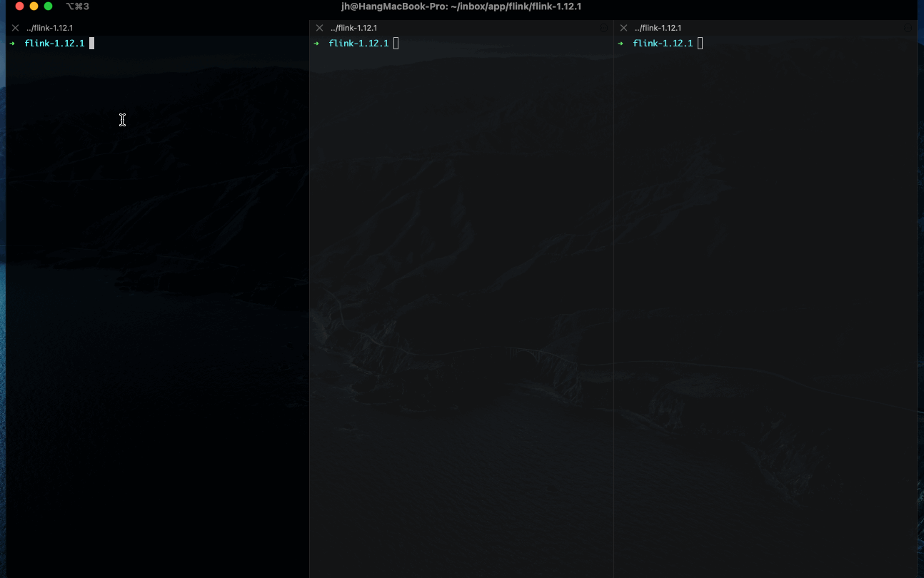
Task: Open the options menu in the rightmost pane header
Action: pos(908,27)
